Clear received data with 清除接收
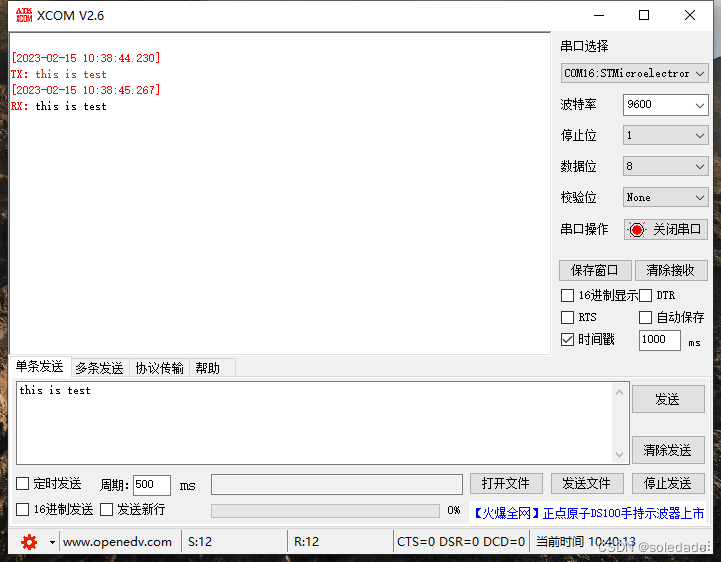The width and height of the screenshot is (721, 562). 671,270
